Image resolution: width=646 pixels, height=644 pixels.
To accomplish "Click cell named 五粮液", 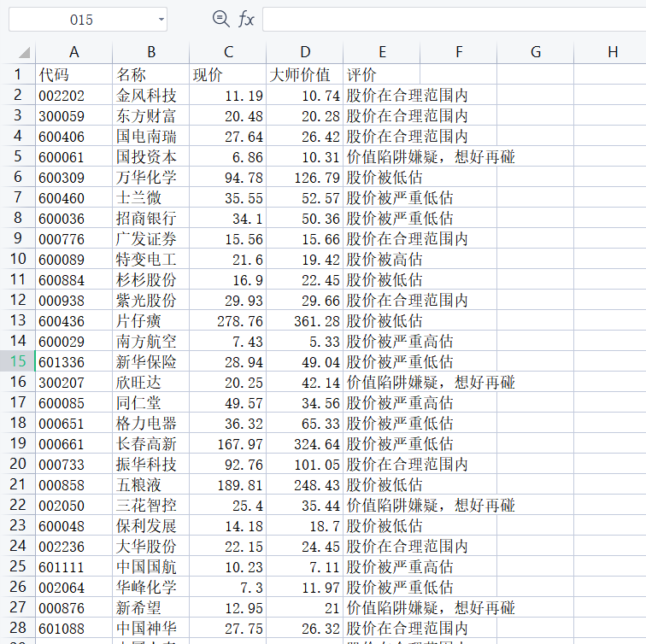I will 150,484.
